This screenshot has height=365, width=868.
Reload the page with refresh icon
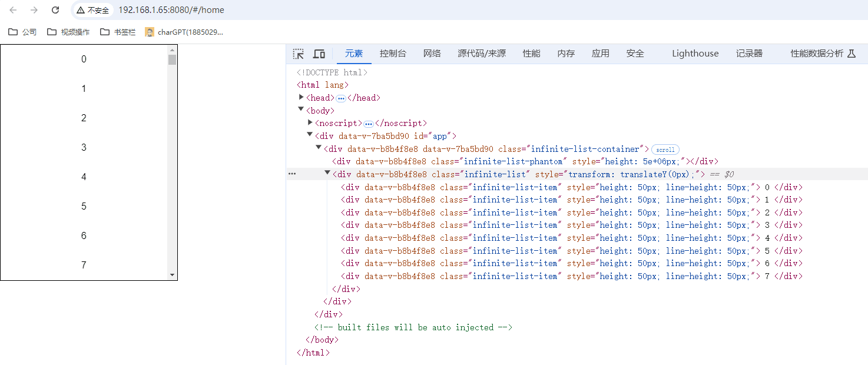click(55, 10)
